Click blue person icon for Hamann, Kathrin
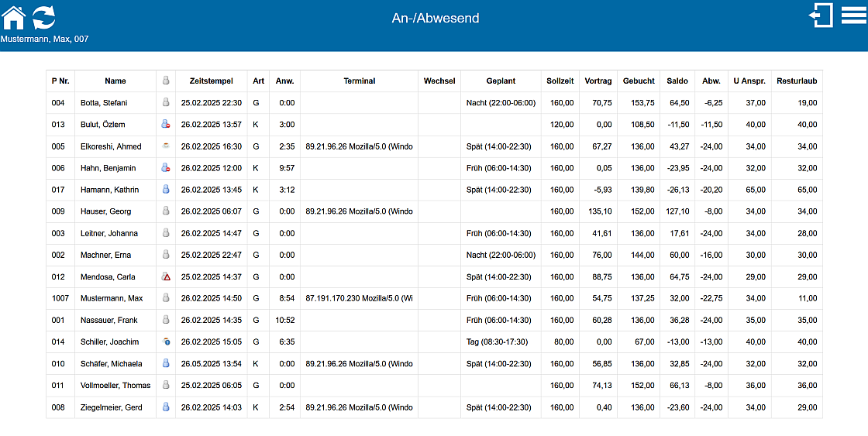This screenshot has width=868, height=436. 165,189
